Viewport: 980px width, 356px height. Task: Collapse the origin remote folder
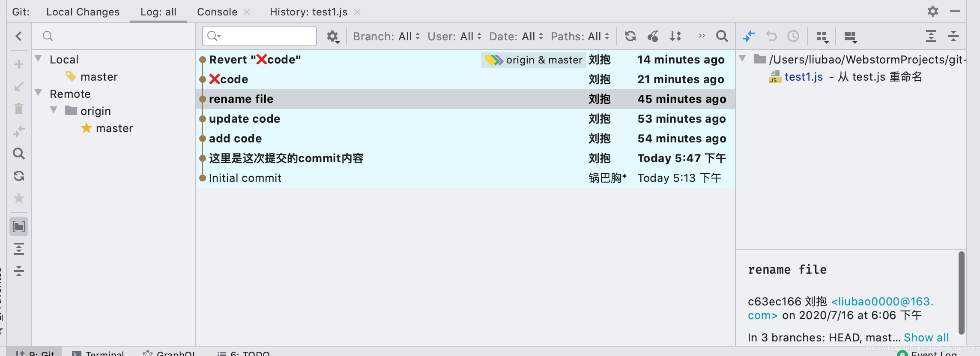coord(54,110)
